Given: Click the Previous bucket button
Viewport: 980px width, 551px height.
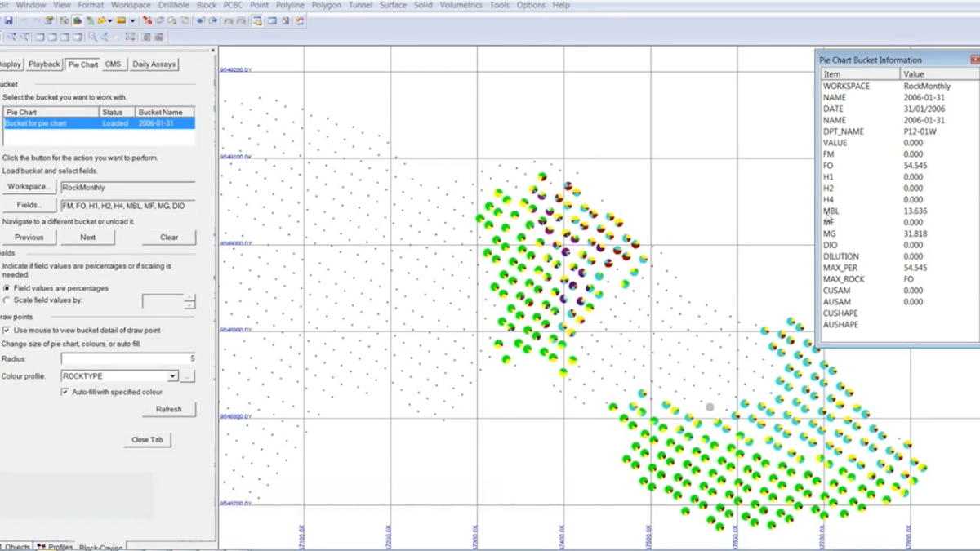Looking at the screenshot, I should coord(29,238).
